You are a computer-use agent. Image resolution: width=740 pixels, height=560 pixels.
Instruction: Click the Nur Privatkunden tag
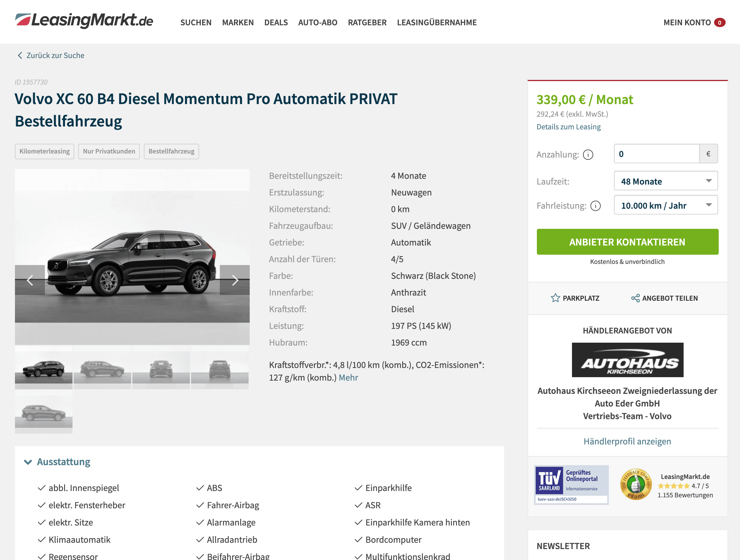109,151
